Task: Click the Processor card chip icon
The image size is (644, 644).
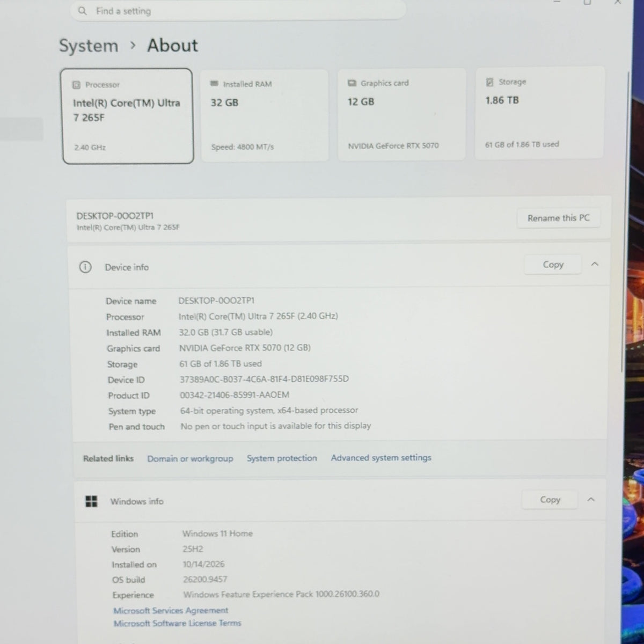Action: click(x=76, y=85)
